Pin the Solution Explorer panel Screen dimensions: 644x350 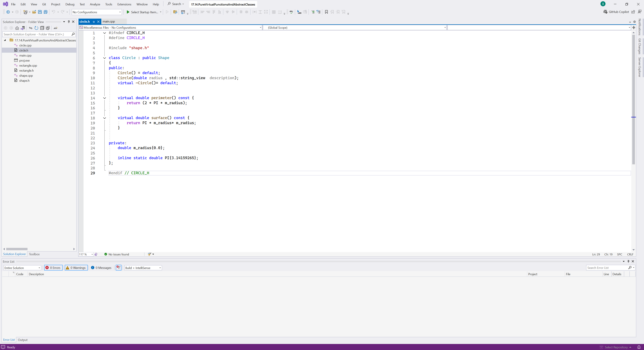pos(69,22)
